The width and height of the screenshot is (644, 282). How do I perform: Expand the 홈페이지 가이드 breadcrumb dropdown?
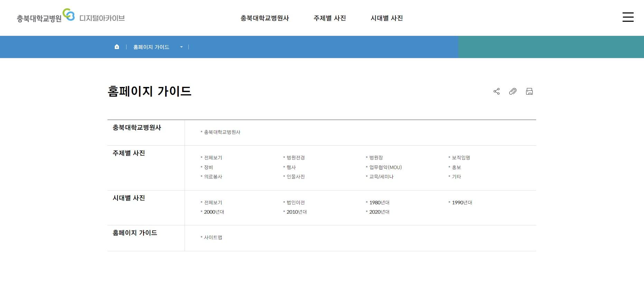coord(181,47)
